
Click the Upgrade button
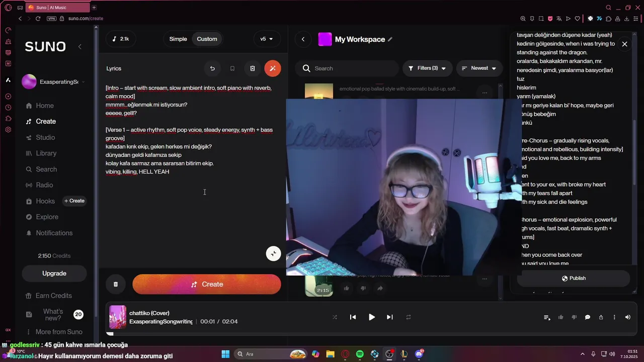[54, 274]
